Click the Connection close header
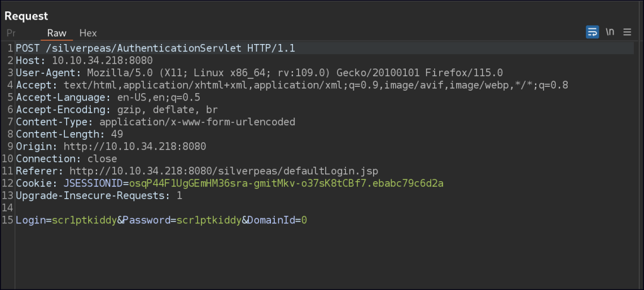This screenshot has height=290, width=644. pos(66,159)
